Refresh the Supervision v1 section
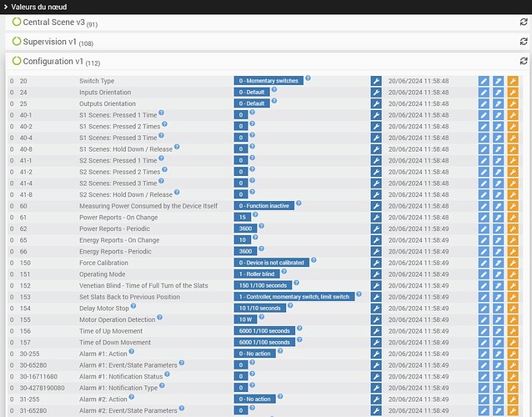The width and height of the screenshot is (532, 417). [524, 42]
